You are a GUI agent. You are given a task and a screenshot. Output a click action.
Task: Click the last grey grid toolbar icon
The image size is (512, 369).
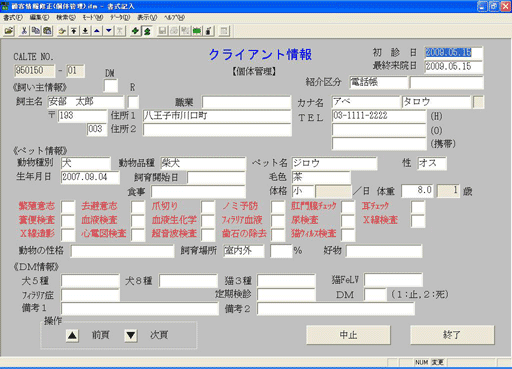click(x=224, y=31)
